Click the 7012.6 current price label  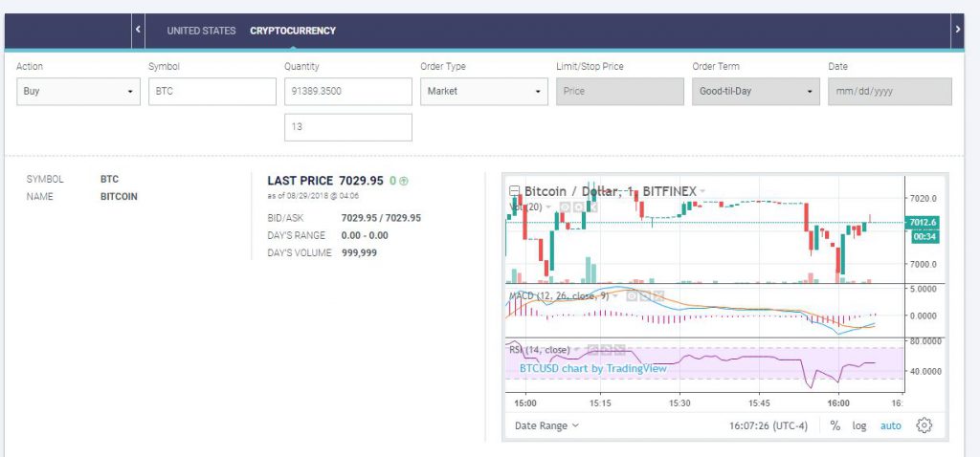click(x=923, y=223)
